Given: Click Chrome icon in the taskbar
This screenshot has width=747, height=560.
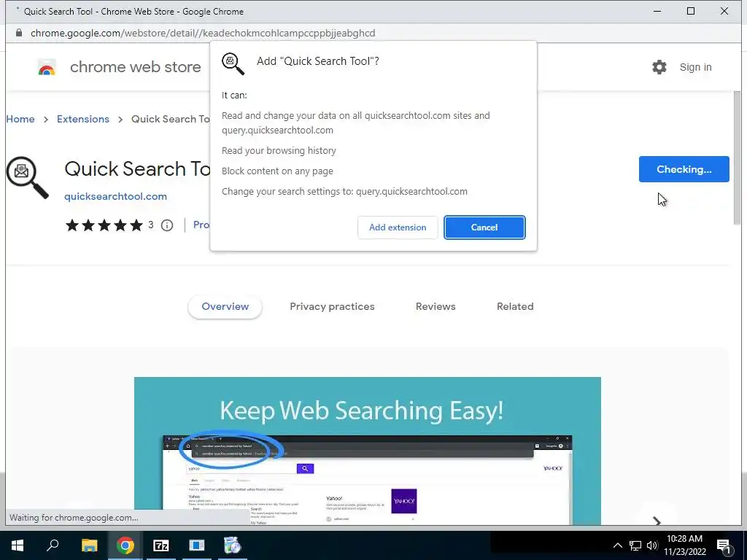Looking at the screenshot, I should coord(125,545).
